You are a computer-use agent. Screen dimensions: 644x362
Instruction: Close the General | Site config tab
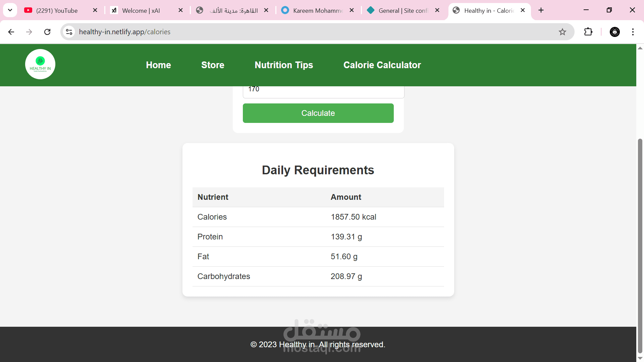pos(437,10)
